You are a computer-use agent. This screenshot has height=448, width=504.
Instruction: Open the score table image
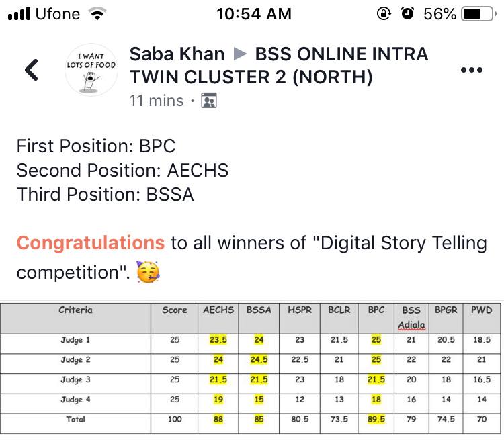(x=251, y=368)
